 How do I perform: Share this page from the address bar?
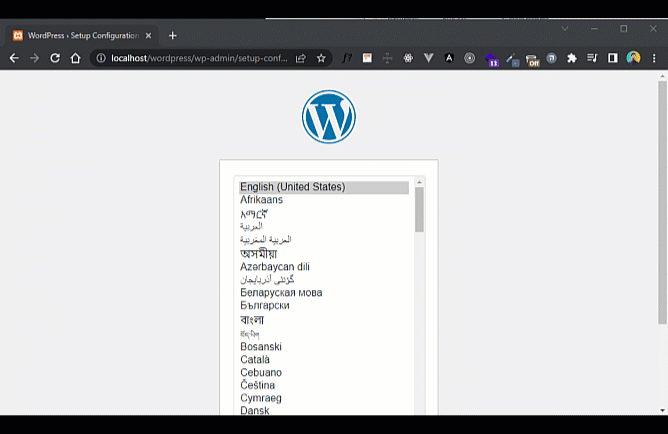coord(301,58)
